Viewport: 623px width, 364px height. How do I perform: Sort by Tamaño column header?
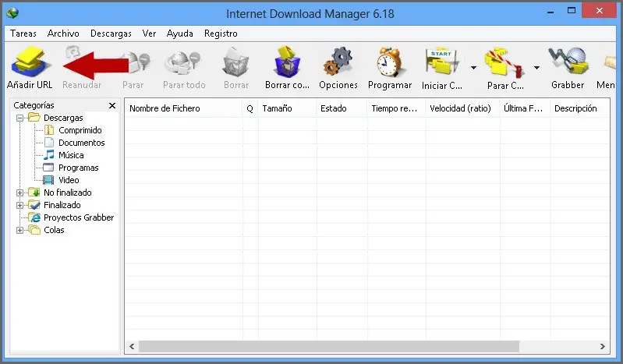[x=287, y=108]
